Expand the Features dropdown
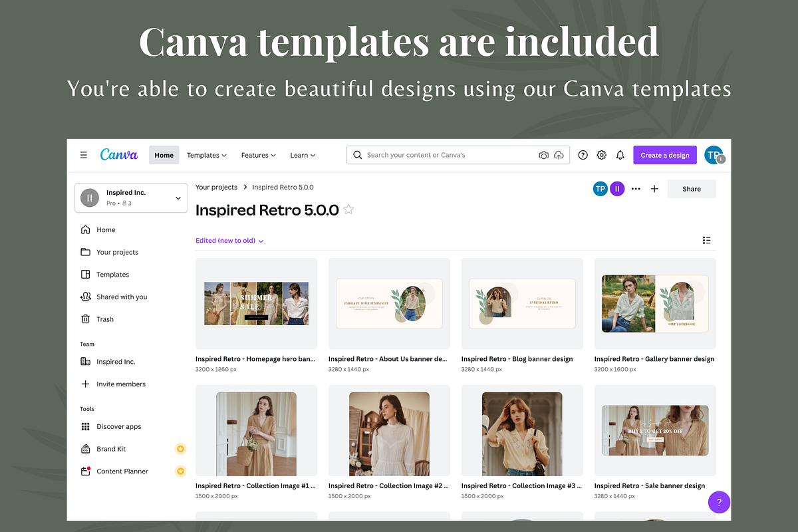This screenshot has height=532, width=798. tap(259, 155)
